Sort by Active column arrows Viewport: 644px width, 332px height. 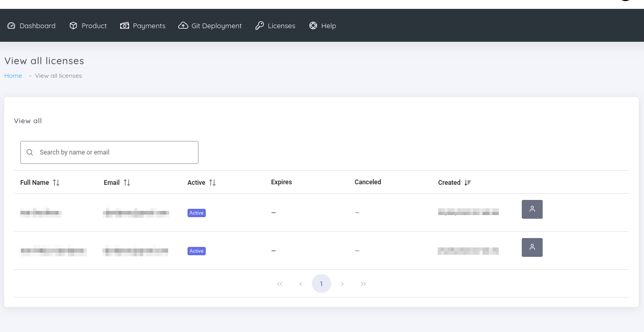212,183
